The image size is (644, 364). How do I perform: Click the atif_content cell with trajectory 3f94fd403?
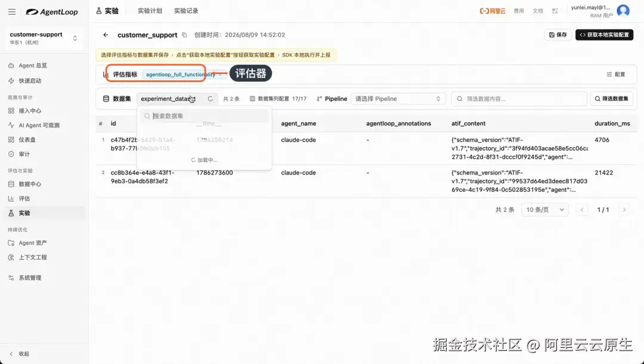(x=519, y=148)
